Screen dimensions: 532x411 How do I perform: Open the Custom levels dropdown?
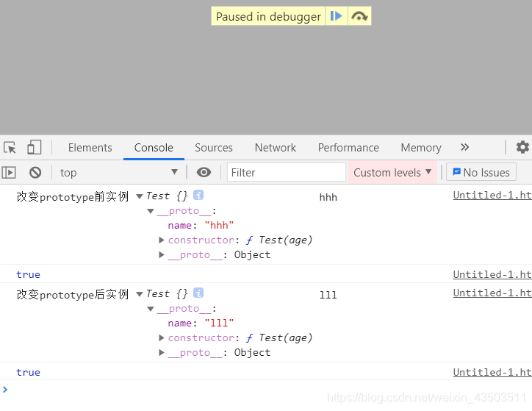pos(392,172)
